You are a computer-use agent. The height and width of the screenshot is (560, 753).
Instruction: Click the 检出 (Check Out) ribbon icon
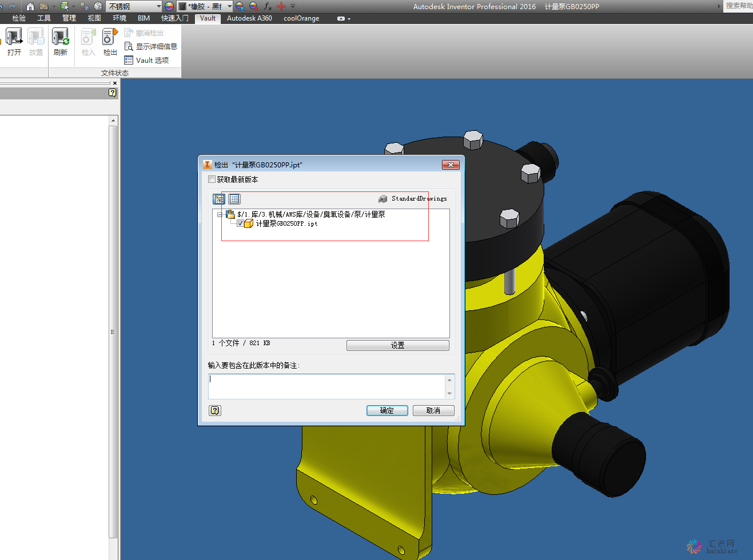pos(110,41)
